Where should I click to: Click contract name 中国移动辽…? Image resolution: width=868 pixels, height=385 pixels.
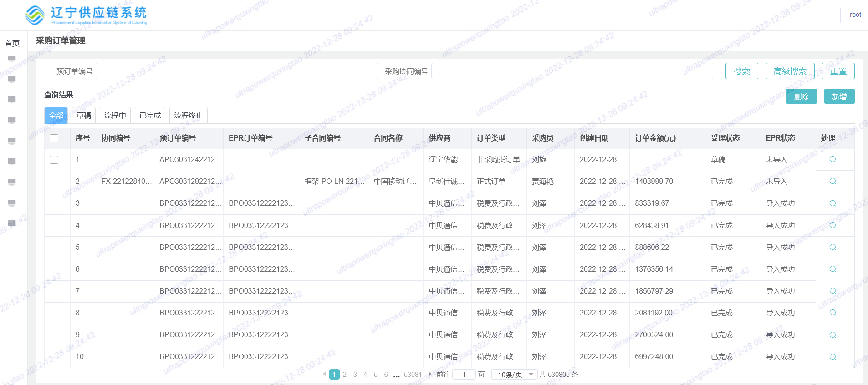click(395, 181)
